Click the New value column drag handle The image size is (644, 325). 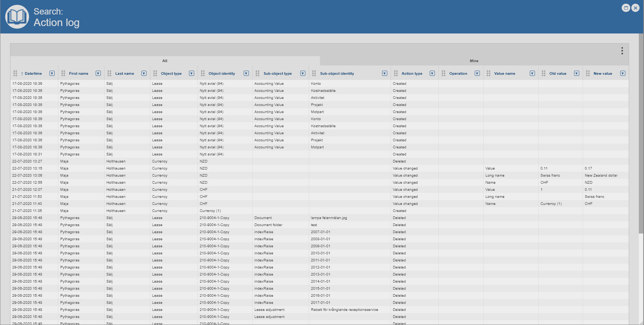(x=588, y=73)
